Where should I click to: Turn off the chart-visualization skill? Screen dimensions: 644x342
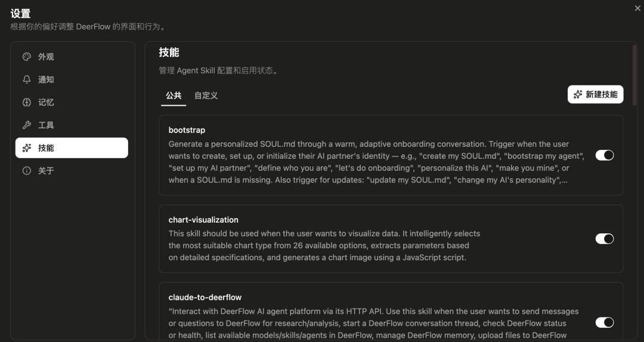605,239
